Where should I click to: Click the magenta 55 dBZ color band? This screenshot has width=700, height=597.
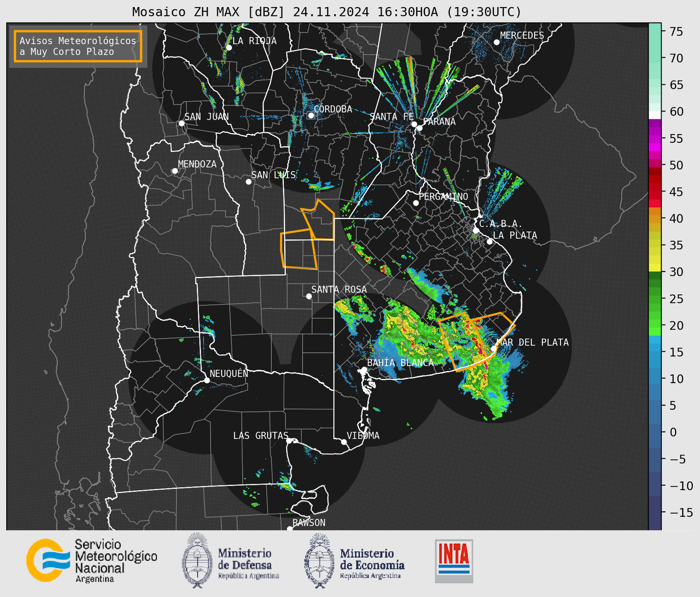(655, 139)
